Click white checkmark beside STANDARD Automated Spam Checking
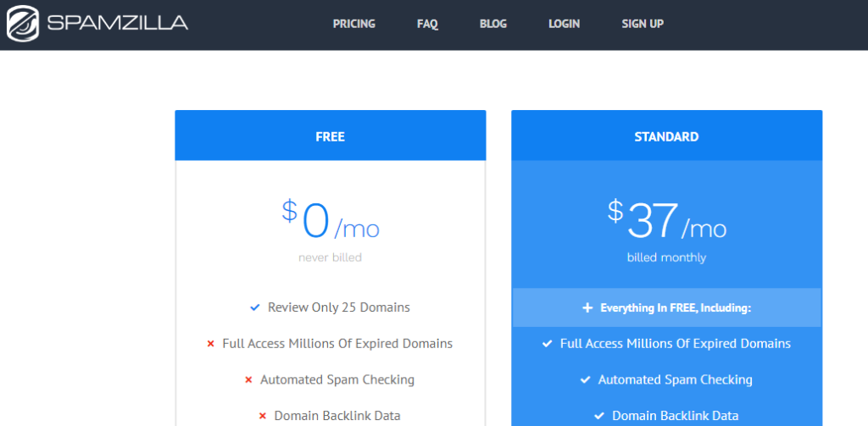 coord(585,380)
